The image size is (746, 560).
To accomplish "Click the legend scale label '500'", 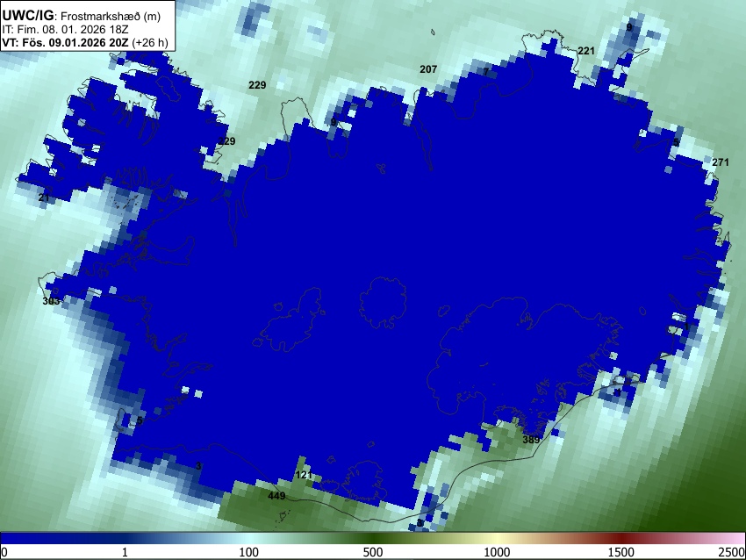I will [x=373, y=552].
